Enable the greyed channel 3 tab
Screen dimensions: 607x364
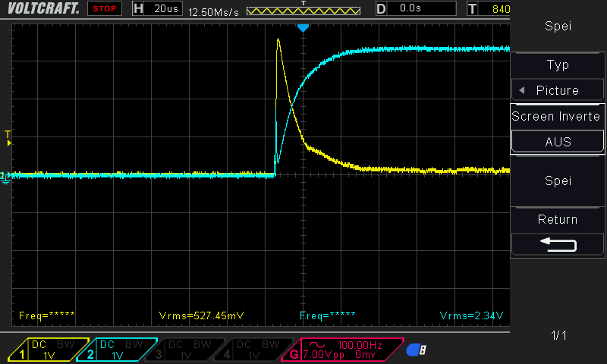(185, 350)
